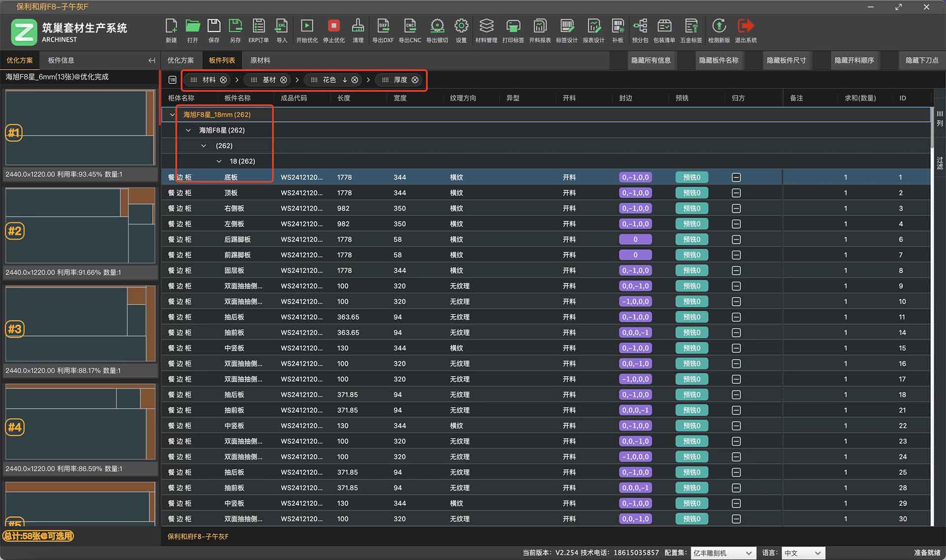Toggle 归方 checkbox for 顶板 row
The height and width of the screenshot is (560, 946).
(x=736, y=193)
